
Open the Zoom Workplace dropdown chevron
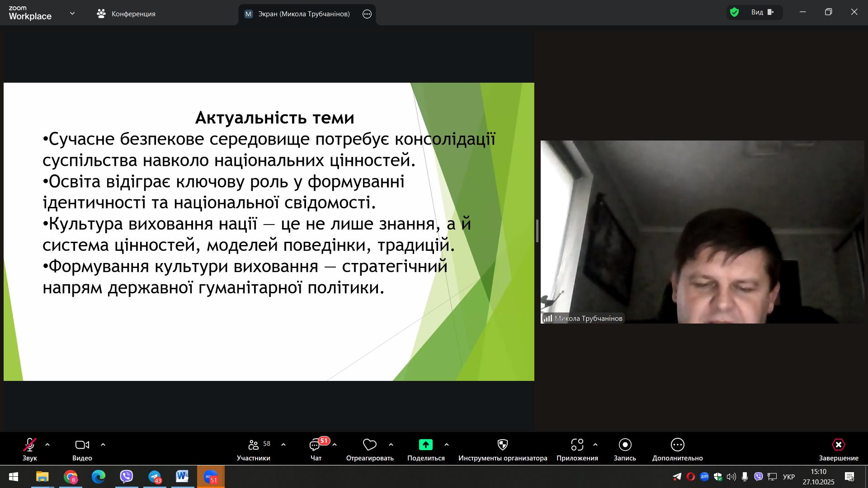tap(72, 14)
